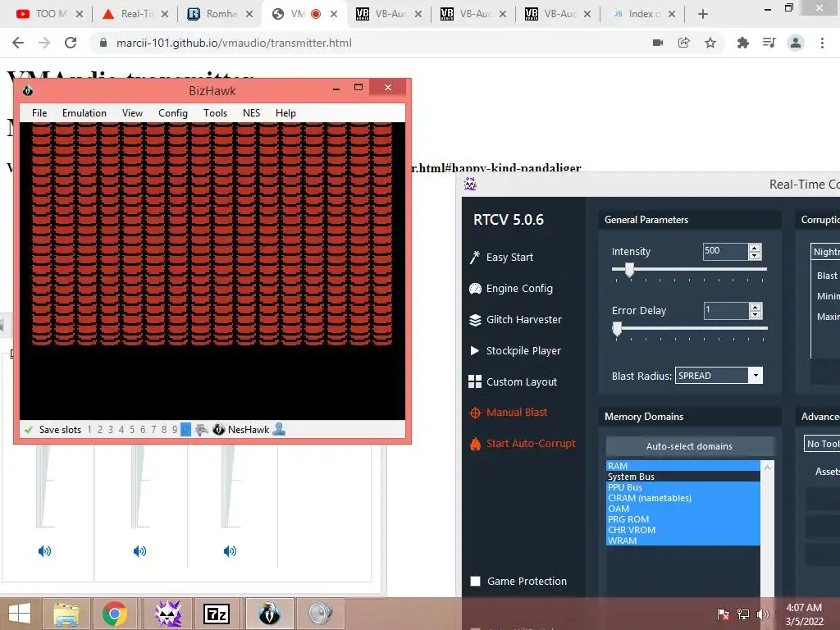Open Custom Layout in RTCV
This screenshot has width=840, height=630.
[x=513, y=381]
